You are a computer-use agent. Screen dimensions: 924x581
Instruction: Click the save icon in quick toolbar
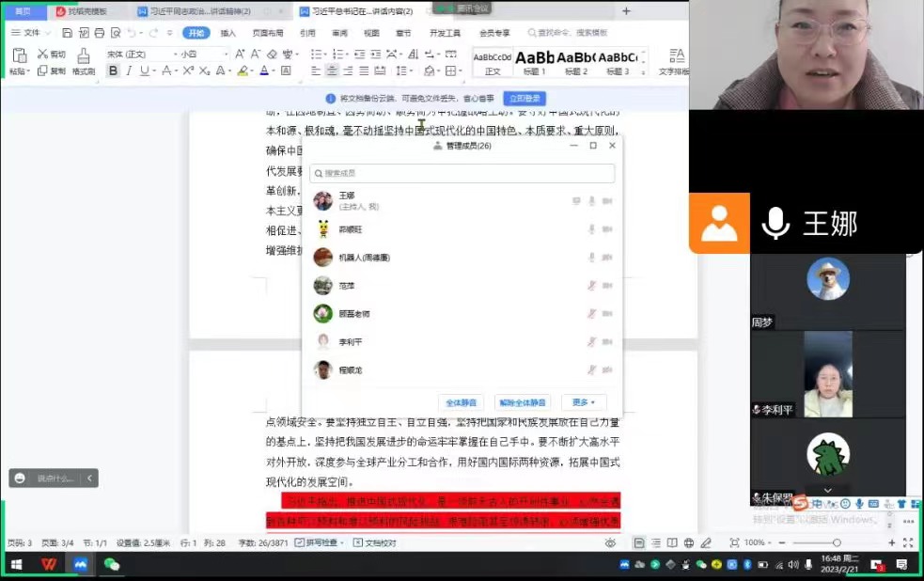pos(65,33)
